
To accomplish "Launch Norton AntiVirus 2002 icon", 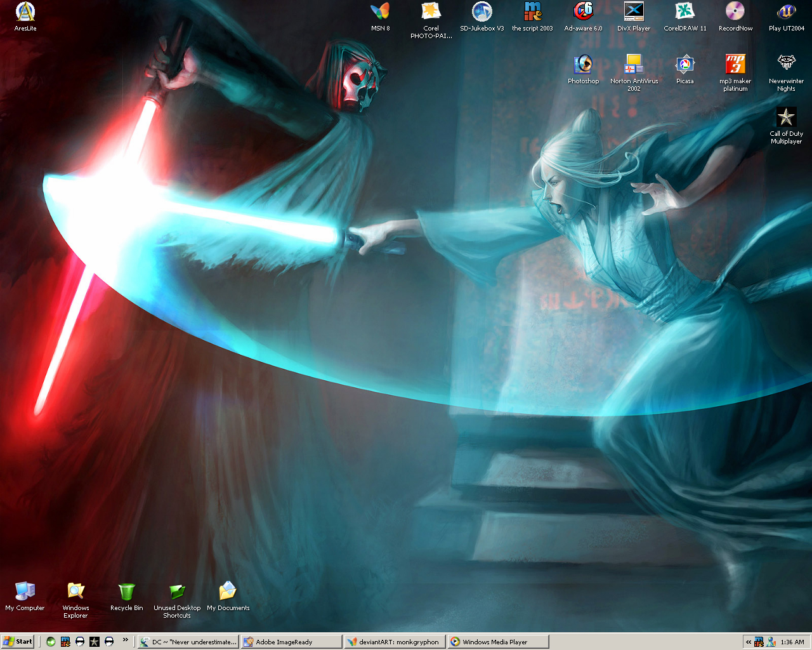I will 634,73.
